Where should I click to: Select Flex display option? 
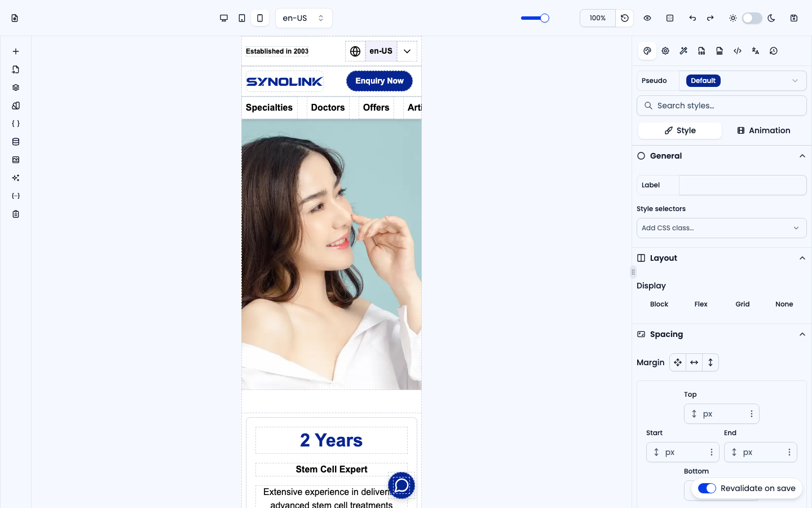[701, 304]
